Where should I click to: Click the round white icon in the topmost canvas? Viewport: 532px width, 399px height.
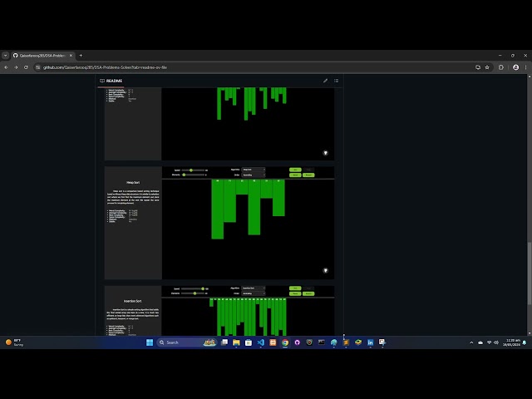coord(325,153)
